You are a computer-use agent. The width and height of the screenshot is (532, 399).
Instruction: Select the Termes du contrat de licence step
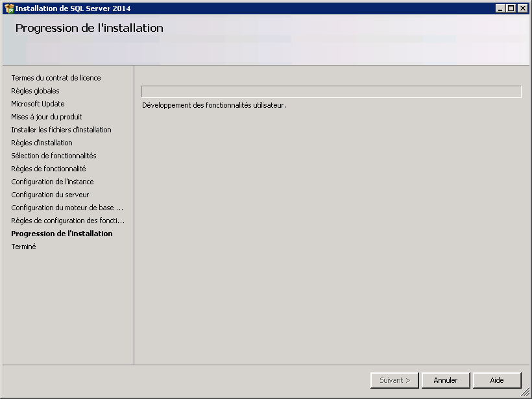pyautogui.click(x=56, y=78)
